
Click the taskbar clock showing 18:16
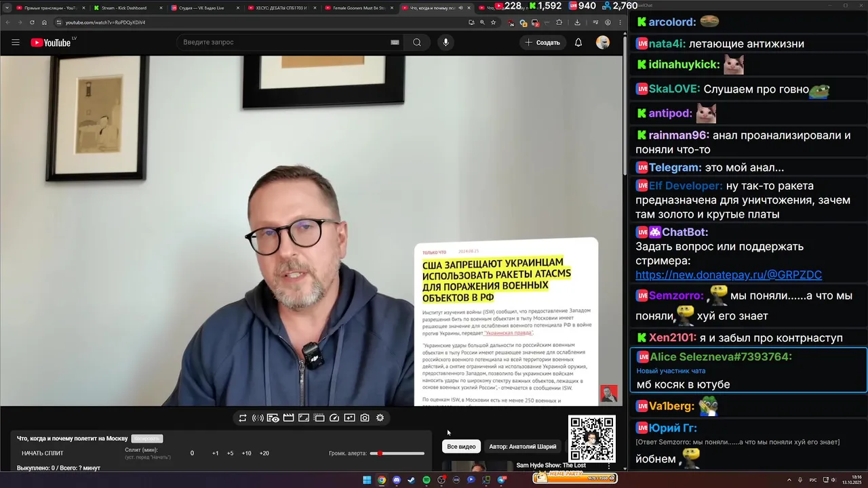(x=852, y=480)
